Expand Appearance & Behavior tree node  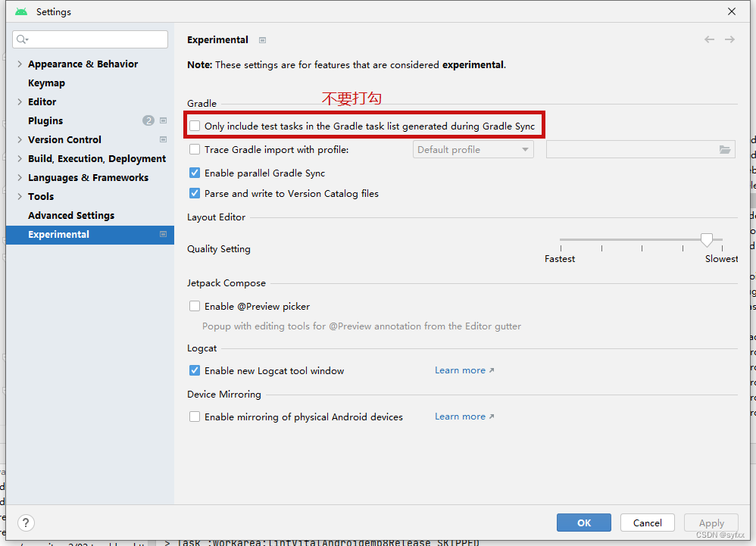(x=20, y=64)
